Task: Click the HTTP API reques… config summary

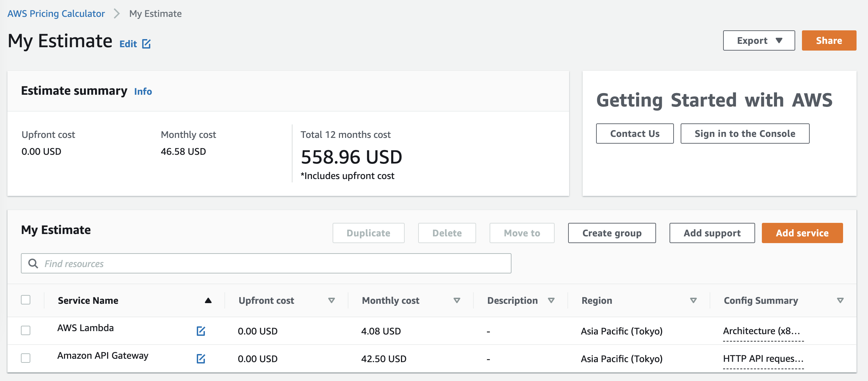Action: pyautogui.click(x=763, y=358)
